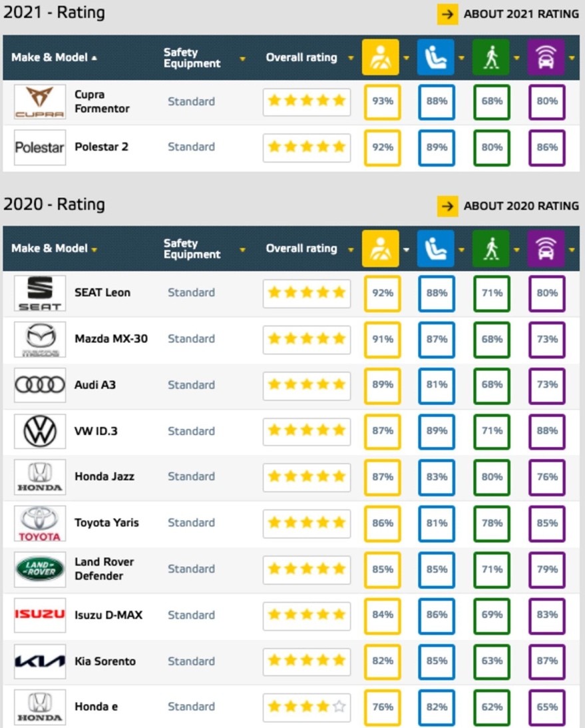Click the purple Safety Assist icon in the 2020 table
Image resolution: width=585 pixels, height=728 pixels.
point(546,248)
